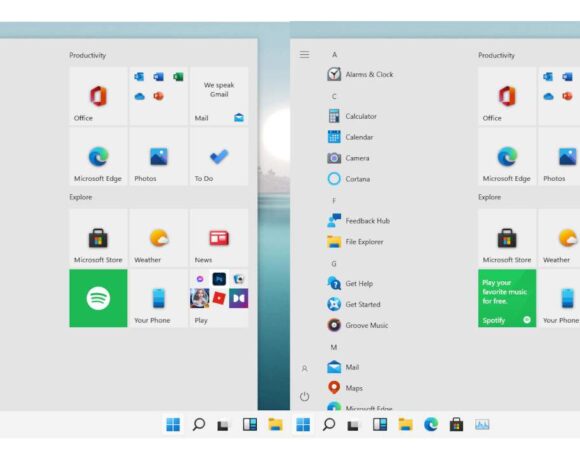Open Word icon in left Start menu folder tile
580x460 pixels.
coord(158,77)
